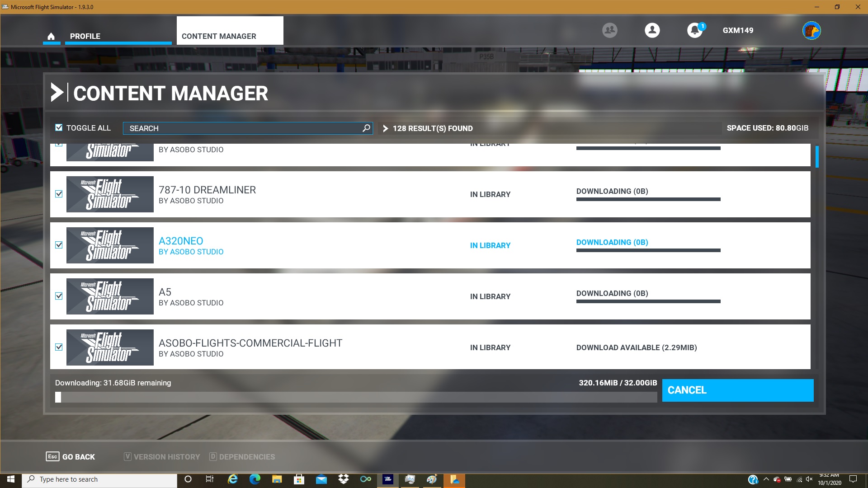Launch Internet Explorer from taskbar

click(x=232, y=479)
